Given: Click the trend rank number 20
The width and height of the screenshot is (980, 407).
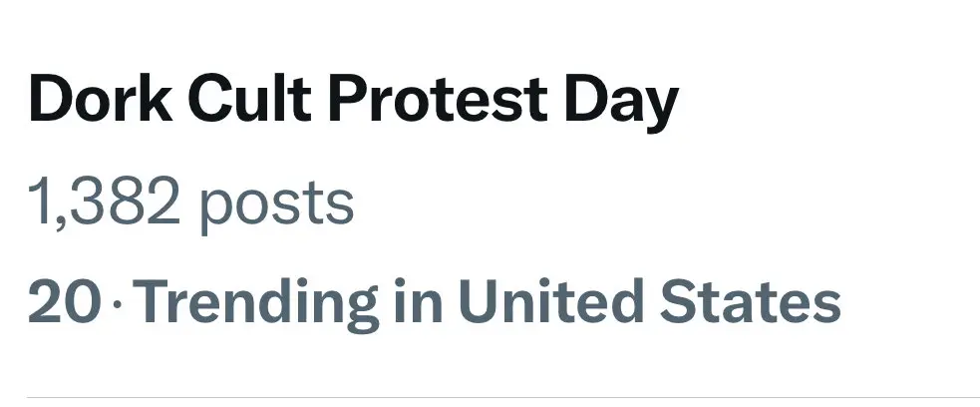Looking at the screenshot, I should [63, 303].
